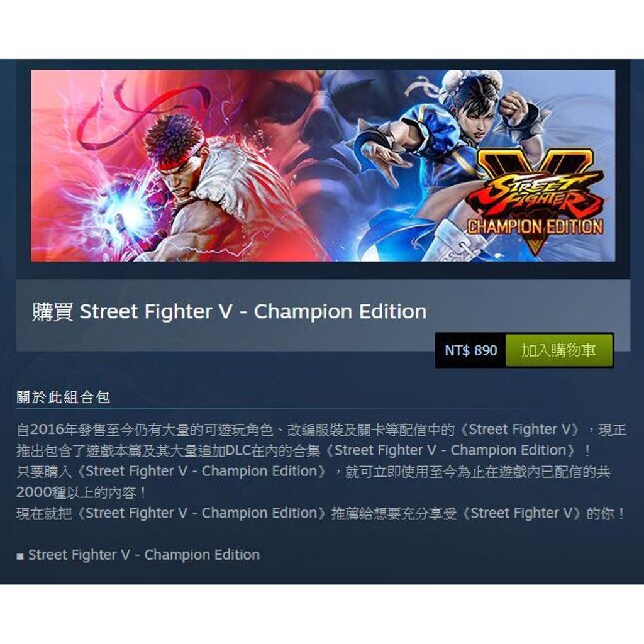Click the green 加入購物車 button
The height and width of the screenshot is (644, 644).
pyautogui.click(x=559, y=350)
